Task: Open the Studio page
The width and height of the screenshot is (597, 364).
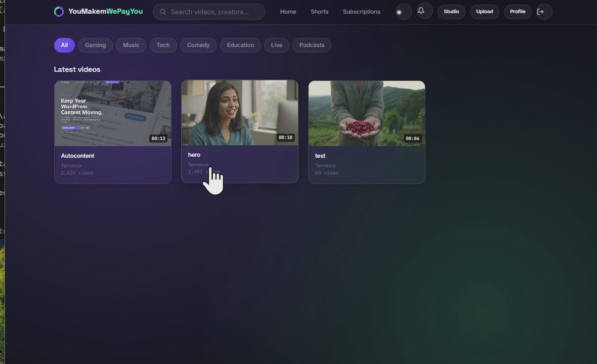Action: pyautogui.click(x=451, y=12)
